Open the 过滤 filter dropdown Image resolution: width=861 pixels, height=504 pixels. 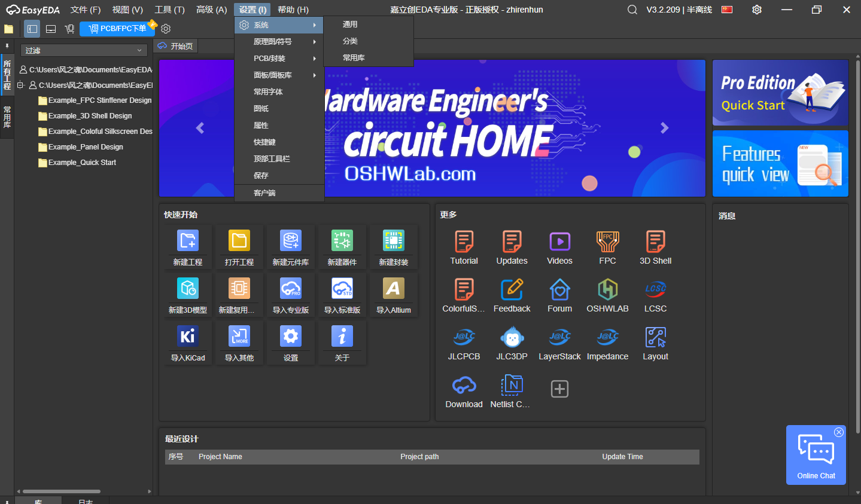point(84,51)
